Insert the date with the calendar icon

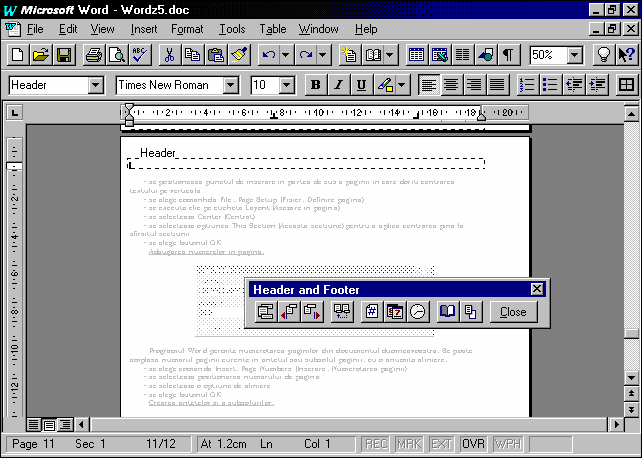click(395, 312)
